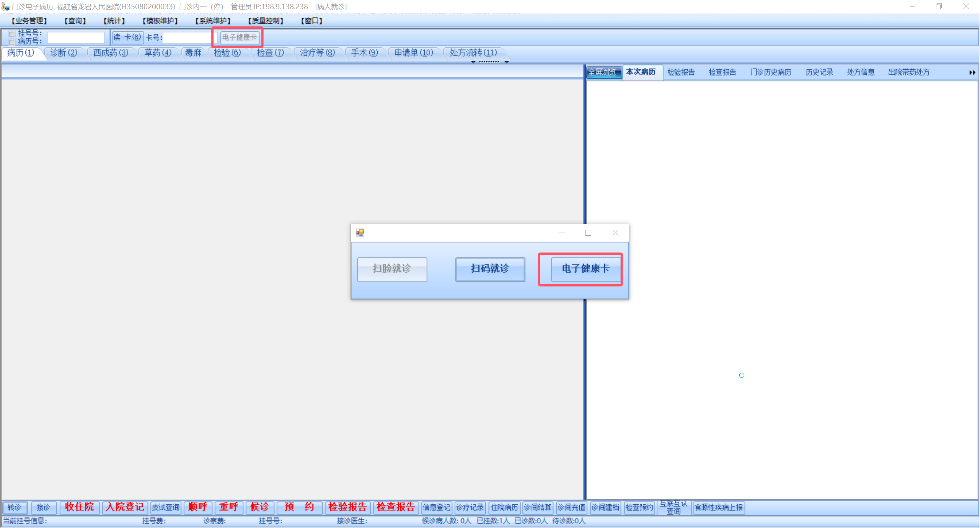This screenshot has height=528, width=980.
Task: Click the 全屏浏览 fullscreen browse button
Action: coord(603,72)
